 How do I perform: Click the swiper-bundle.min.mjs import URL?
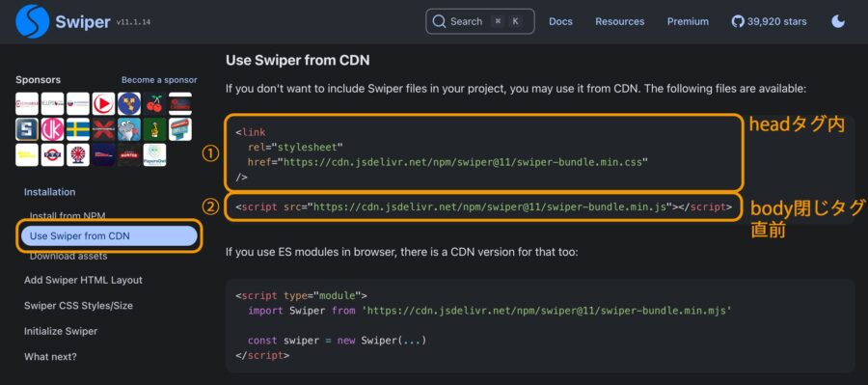pos(547,311)
